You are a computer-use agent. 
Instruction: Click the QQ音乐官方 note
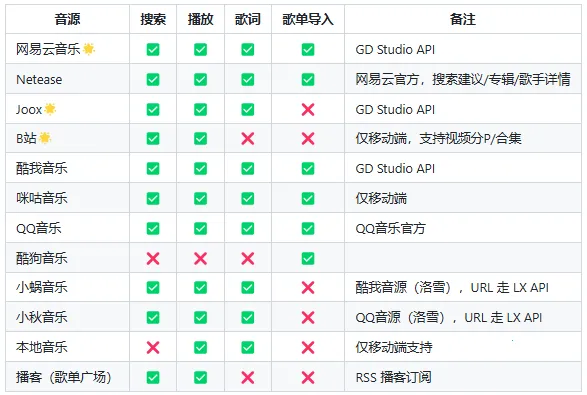[390, 228]
